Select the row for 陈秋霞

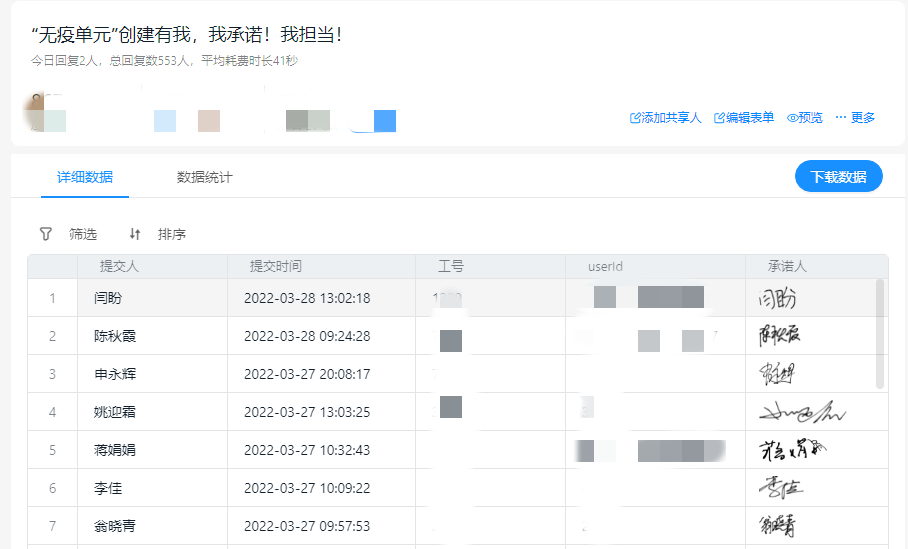[115, 336]
